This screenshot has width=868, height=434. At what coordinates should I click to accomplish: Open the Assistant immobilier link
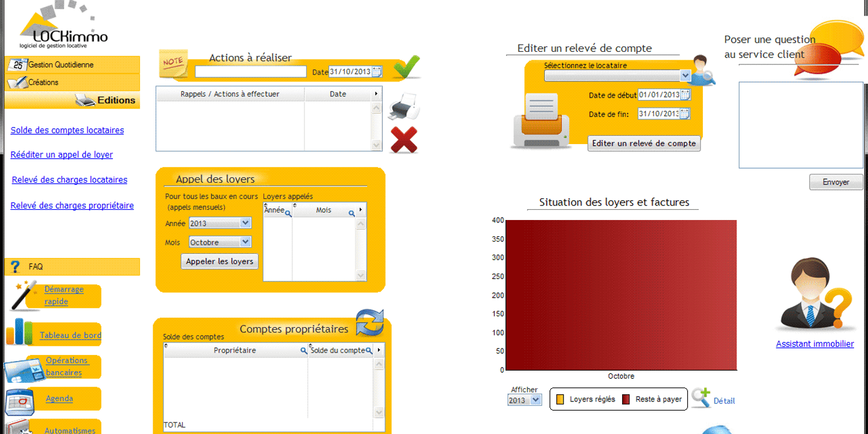pos(815,344)
